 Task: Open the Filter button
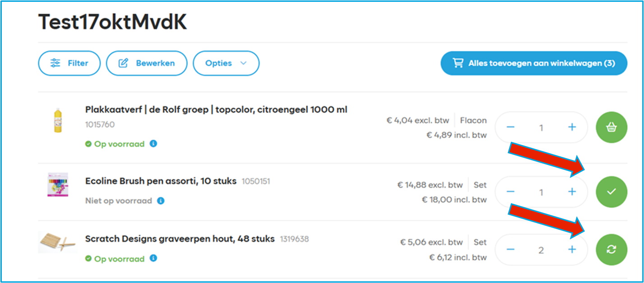(69, 63)
